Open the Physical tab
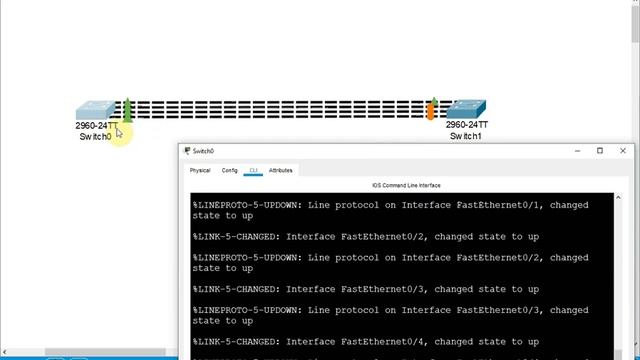The image size is (640, 360). click(200, 170)
